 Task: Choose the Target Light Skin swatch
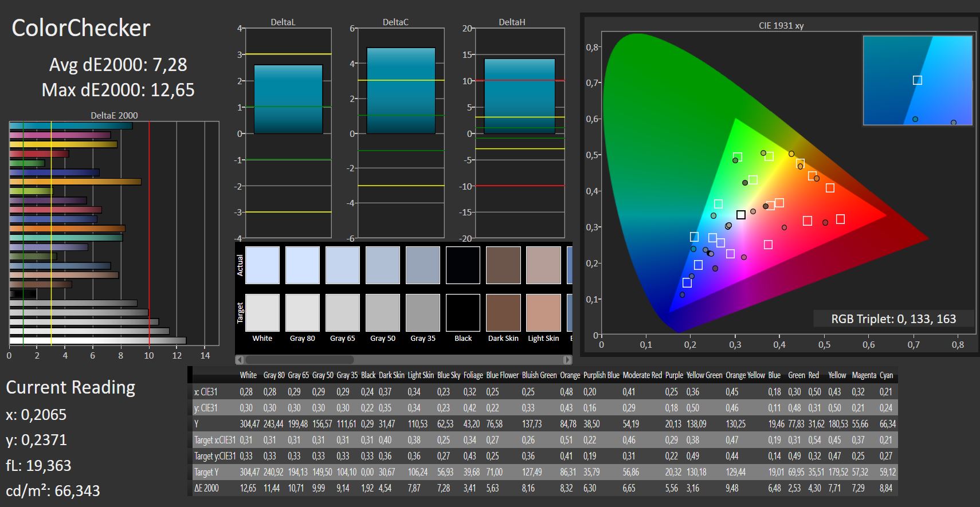543,313
